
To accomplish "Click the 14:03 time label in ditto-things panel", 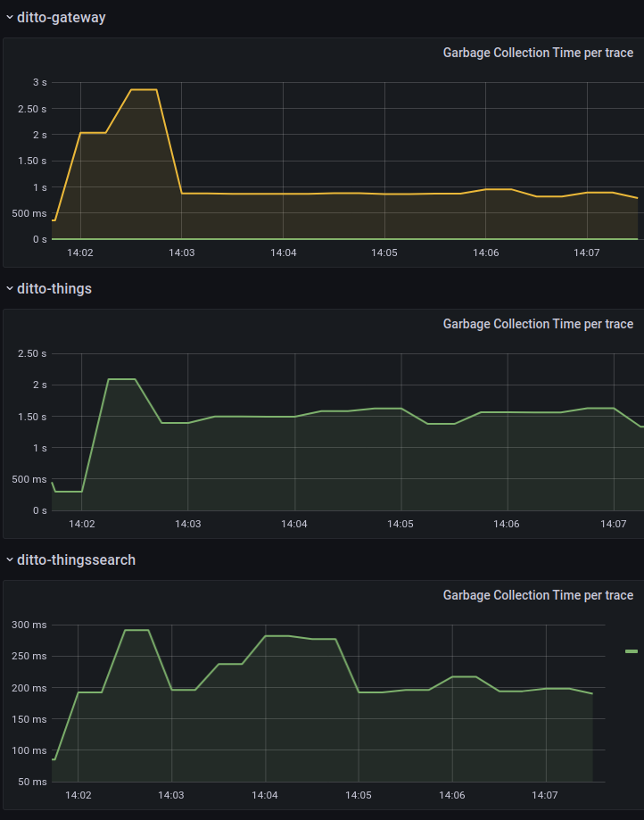I will click(x=187, y=525).
